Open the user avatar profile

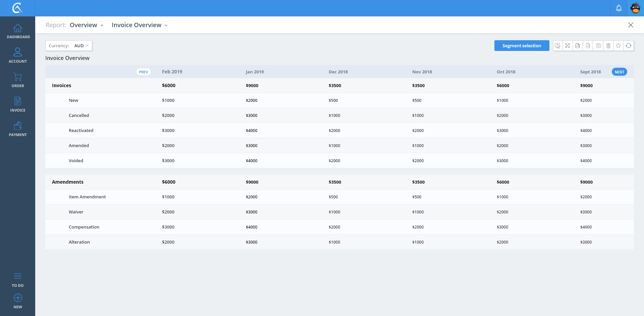pos(635,8)
